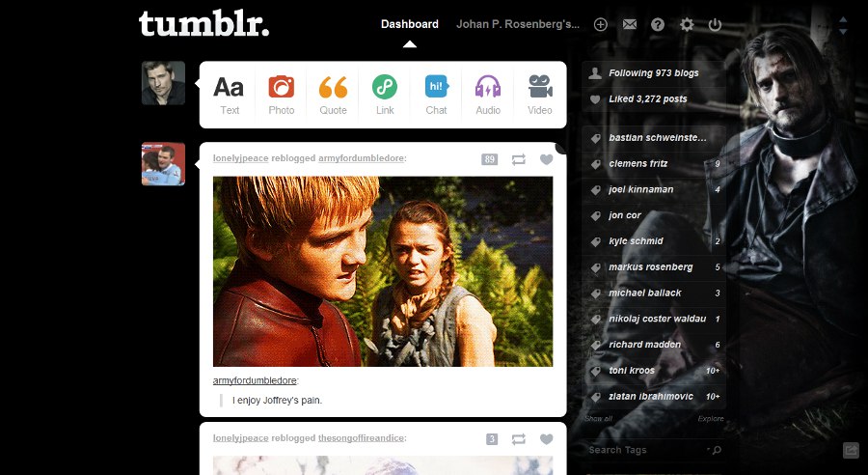Viewport: 868px width, 475px height.
Task: Select the bastian schweinste... tag
Action: tap(653, 138)
